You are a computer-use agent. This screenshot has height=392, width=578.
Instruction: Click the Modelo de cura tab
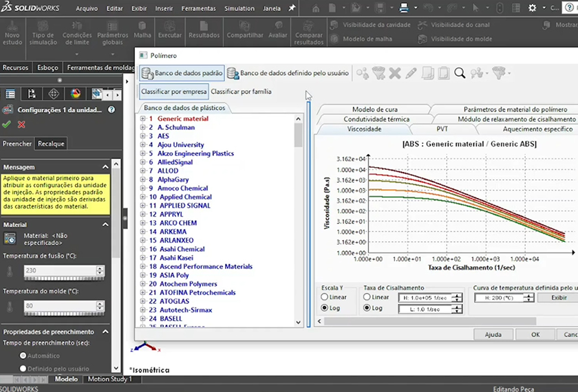coord(374,109)
